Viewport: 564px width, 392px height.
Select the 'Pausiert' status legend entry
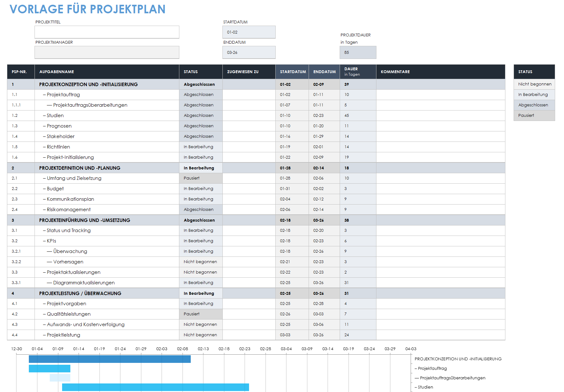point(534,115)
